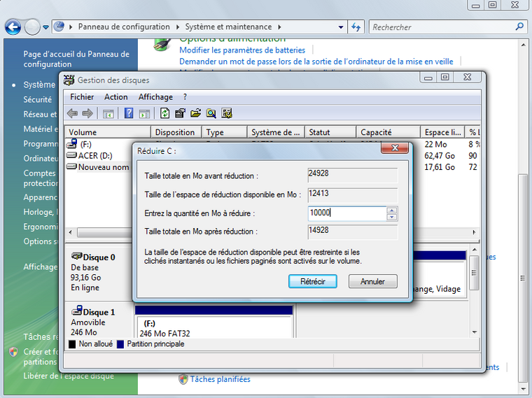Close the Réduire C: dialog
Image resolution: width=532 pixels, height=398 pixels.
pyautogui.click(x=395, y=148)
